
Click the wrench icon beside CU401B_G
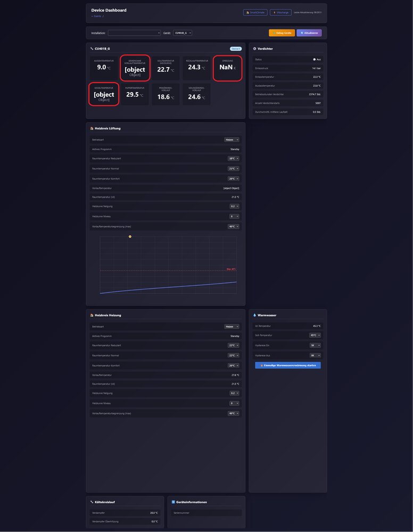point(92,48)
